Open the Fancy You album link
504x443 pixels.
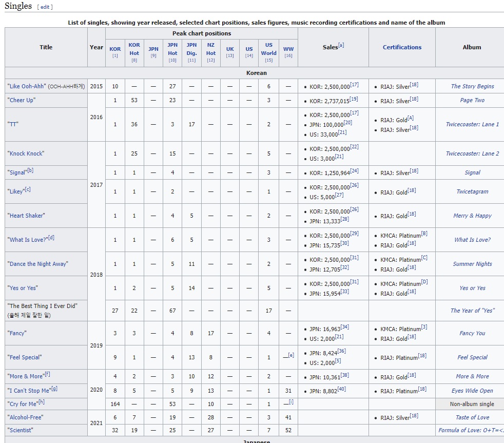[472, 333]
